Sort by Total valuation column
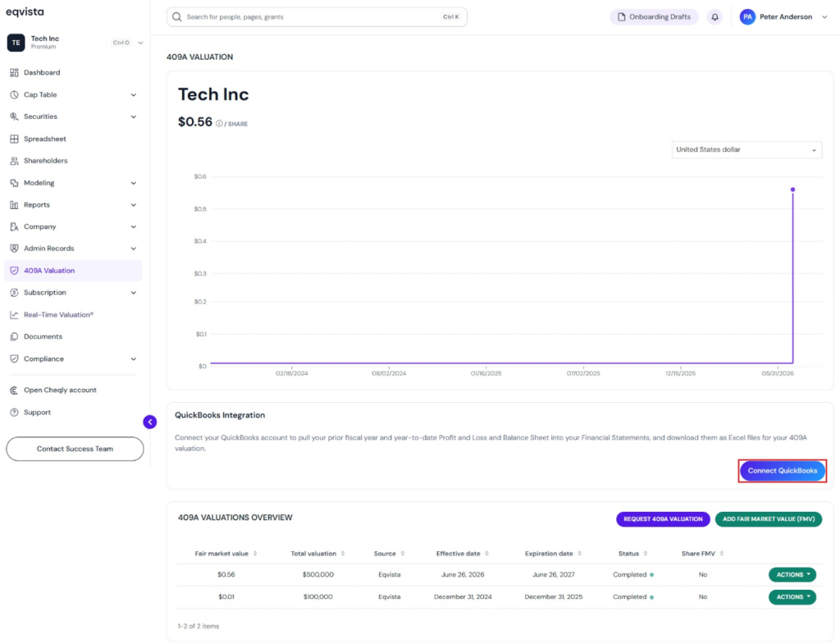This screenshot has height=644, width=840. [343, 554]
